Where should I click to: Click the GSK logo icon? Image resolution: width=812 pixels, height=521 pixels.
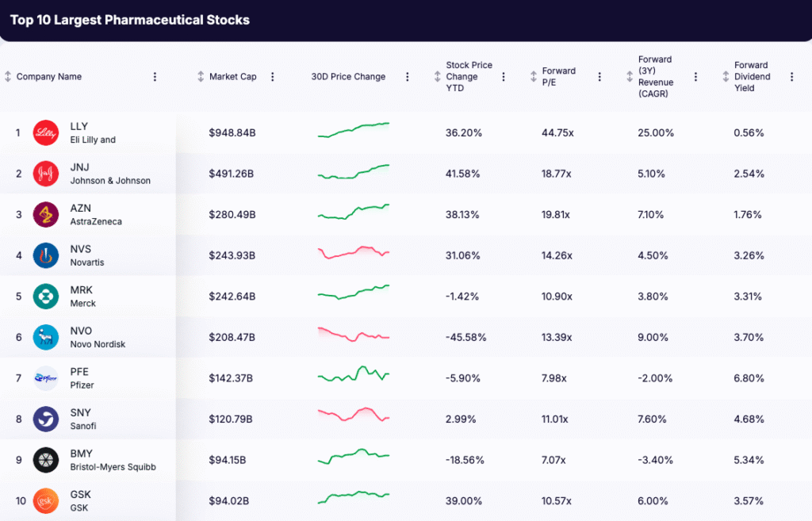(45, 500)
